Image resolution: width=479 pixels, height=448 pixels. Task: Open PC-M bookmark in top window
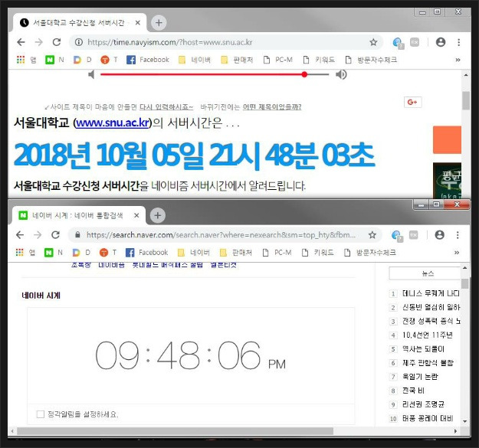277,60
